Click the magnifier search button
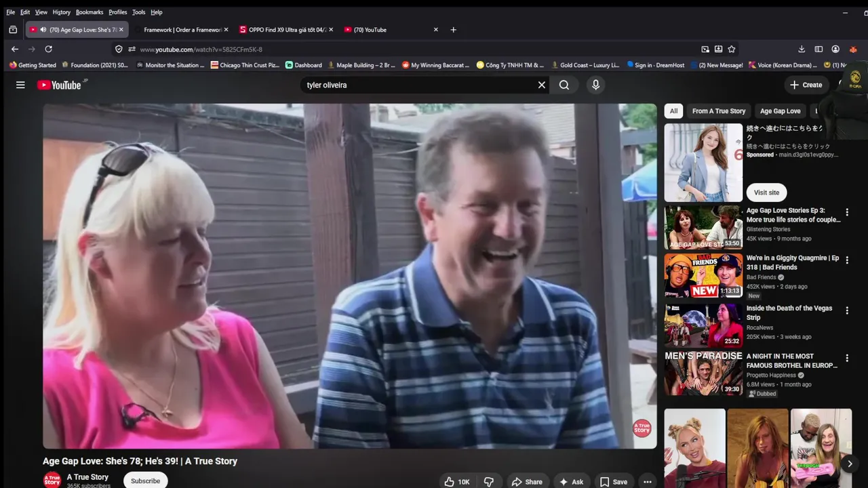 pos(564,85)
